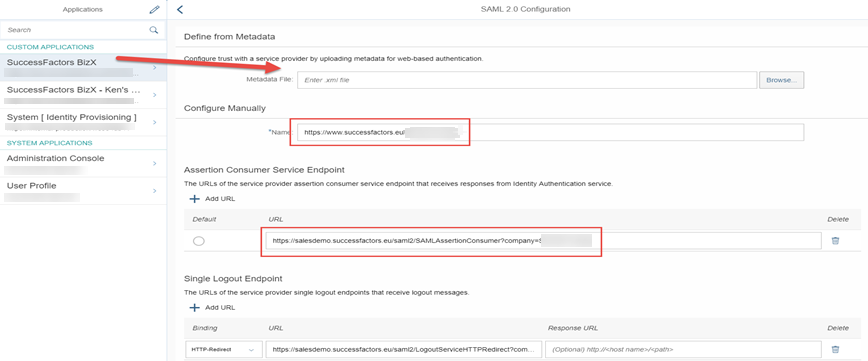Click the Metadata File input field
The image size is (868, 361).
[527, 80]
